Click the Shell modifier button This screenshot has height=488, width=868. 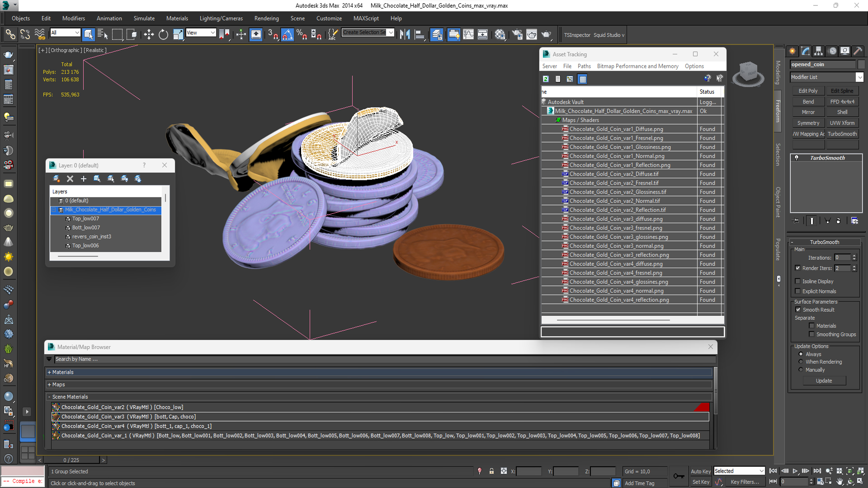click(x=842, y=112)
